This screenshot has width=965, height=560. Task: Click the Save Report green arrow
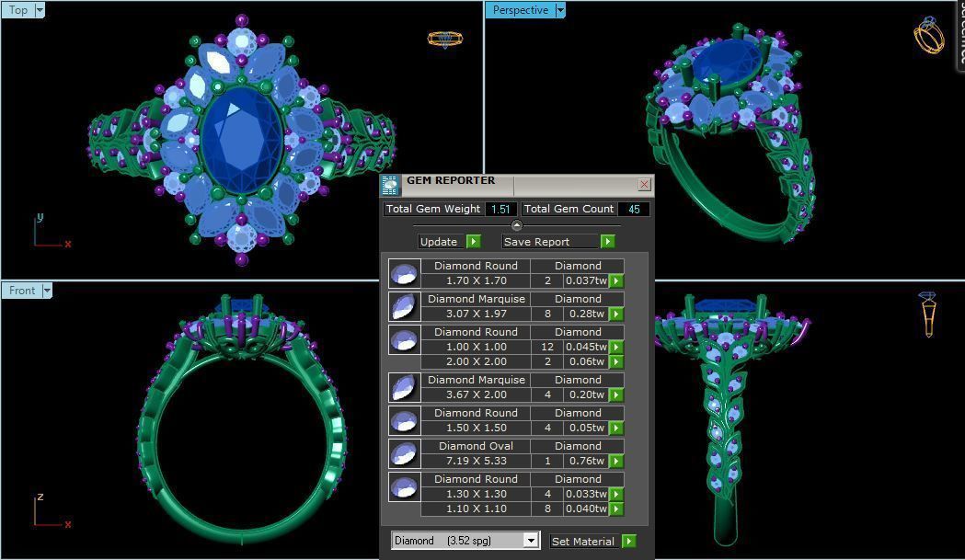(x=607, y=241)
